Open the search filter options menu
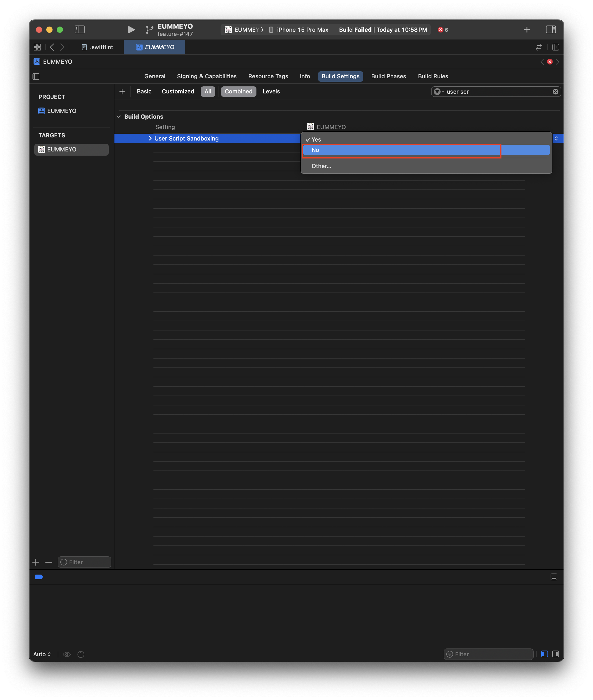Viewport: 593px width, 700px height. tap(439, 92)
